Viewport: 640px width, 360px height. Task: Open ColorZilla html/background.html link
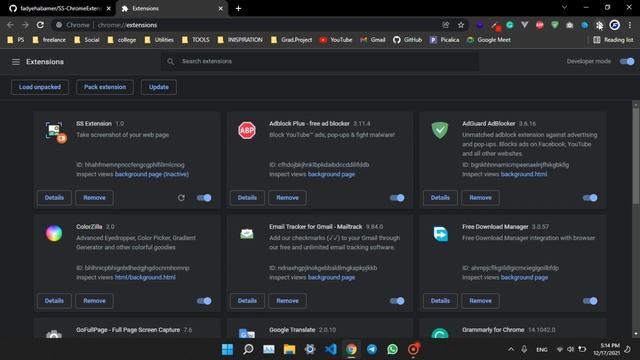pyautogui.click(x=145, y=278)
